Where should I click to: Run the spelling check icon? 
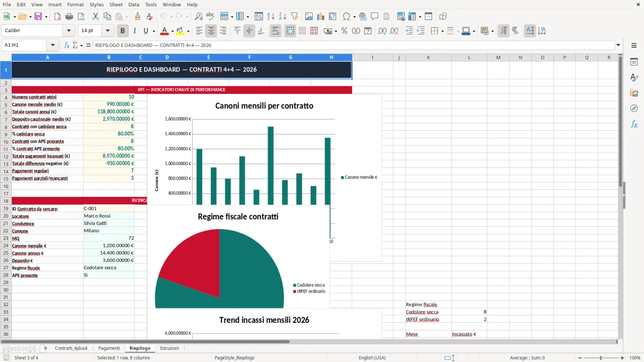click(210, 17)
